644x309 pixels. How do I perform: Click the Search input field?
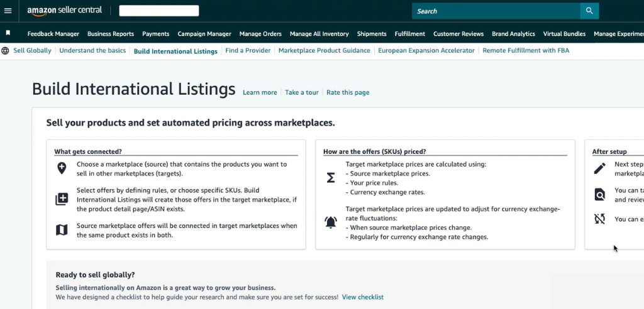496,11
